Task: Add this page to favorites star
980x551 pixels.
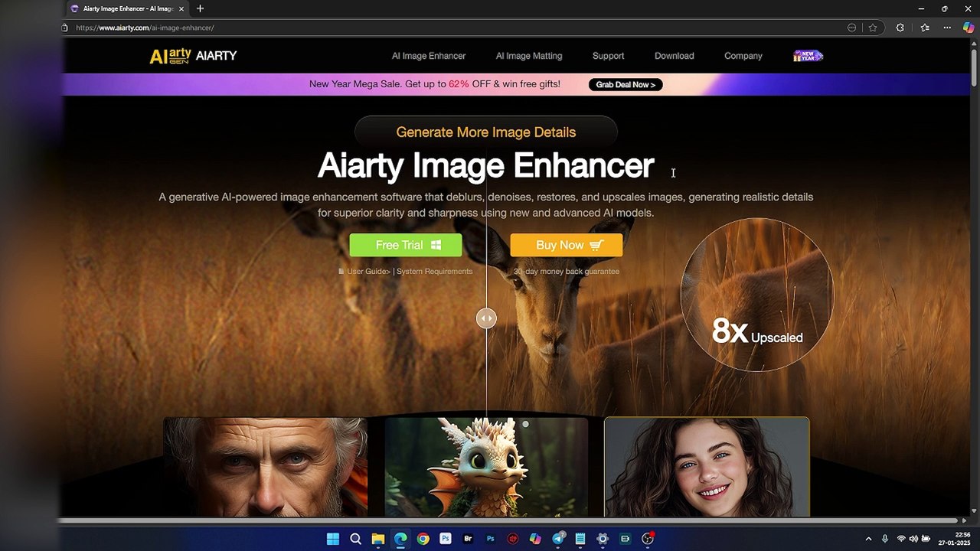Action: (873, 28)
